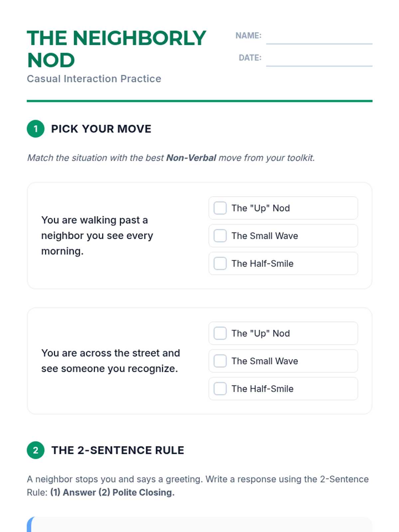Click the across the street scenario text
399x532 pixels.
click(x=110, y=361)
